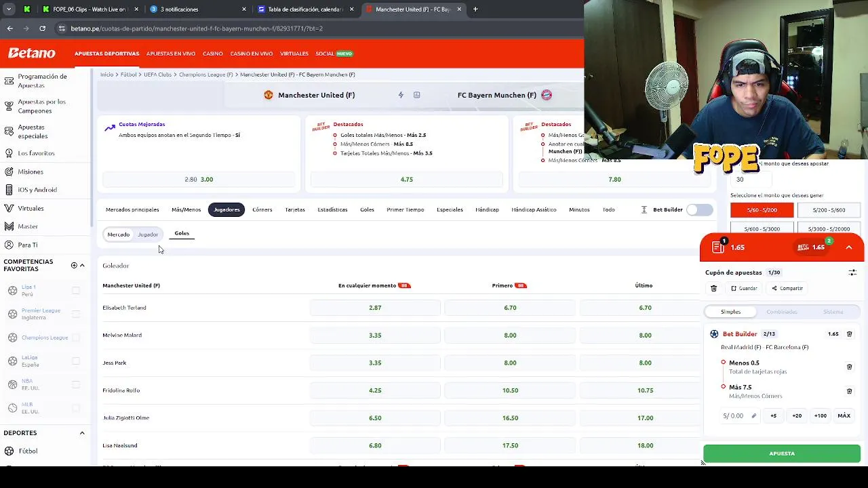The width and height of the screenshot is (868, 488).
Task: Open Para Ti person icon
Action: (x=9, y=245)
